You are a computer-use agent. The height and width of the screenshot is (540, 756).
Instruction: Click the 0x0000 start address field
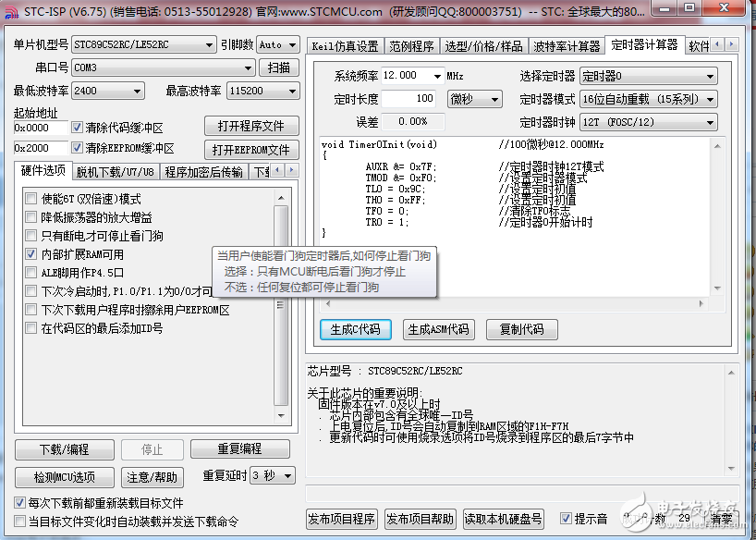pyautogui.click(x=41, y=128)
